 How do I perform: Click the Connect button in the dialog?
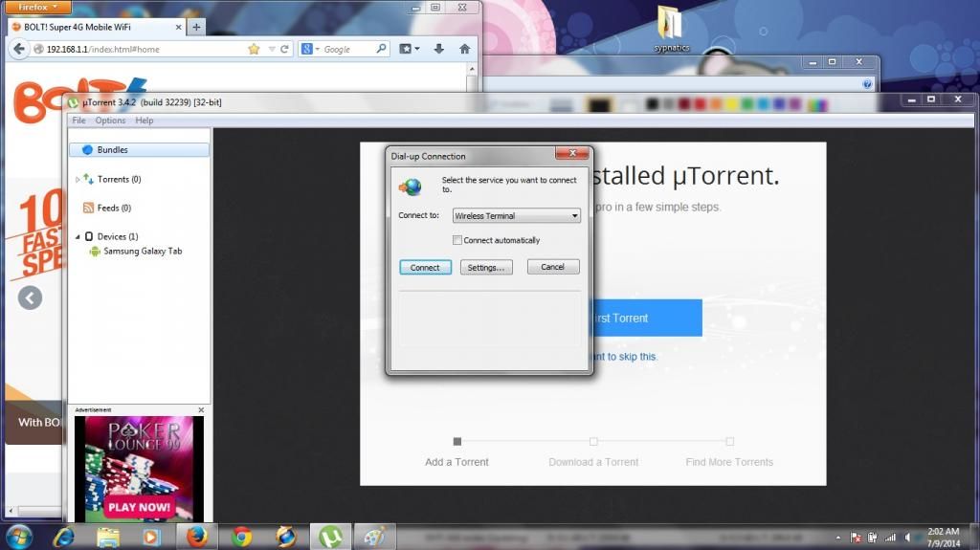click(x=425, y=268)
